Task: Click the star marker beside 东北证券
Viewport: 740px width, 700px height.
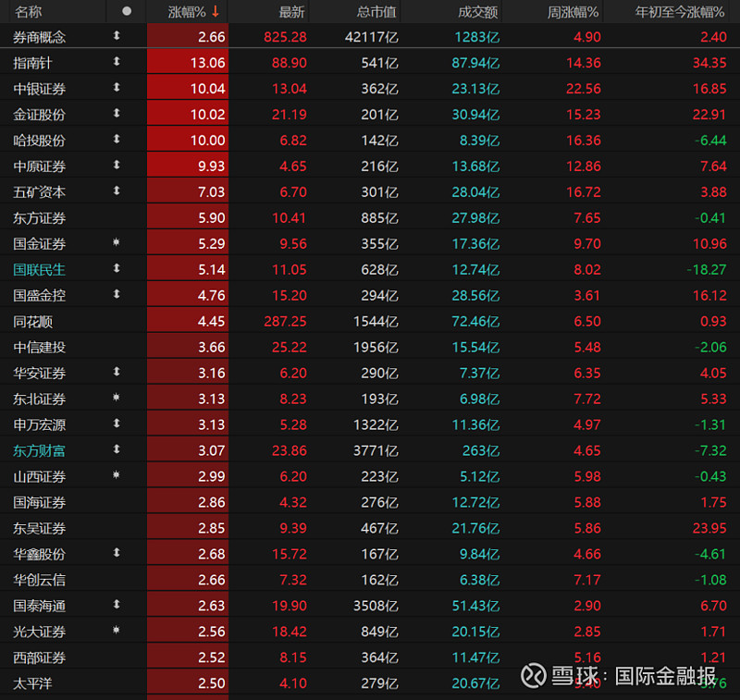Action: 117,398
